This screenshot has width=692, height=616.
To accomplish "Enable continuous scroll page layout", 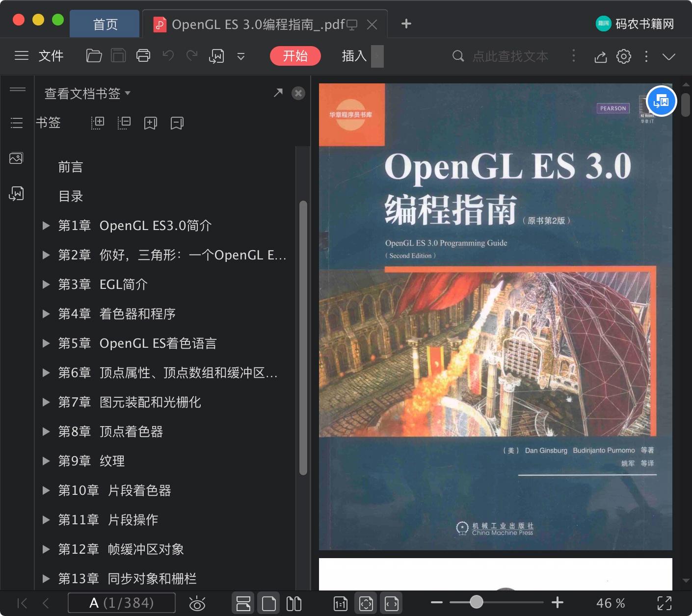I will coord(243,603).
